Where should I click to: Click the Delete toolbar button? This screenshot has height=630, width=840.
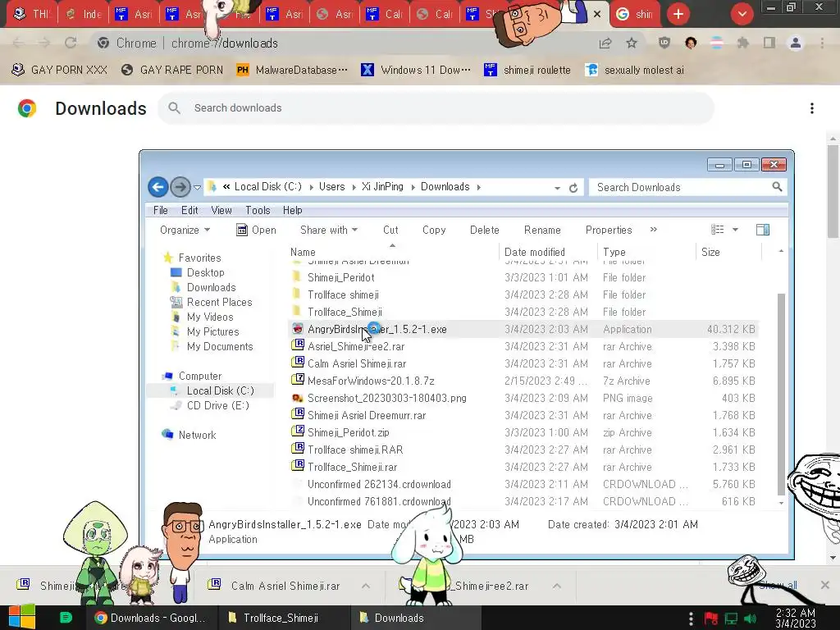(x=484, y=230)
